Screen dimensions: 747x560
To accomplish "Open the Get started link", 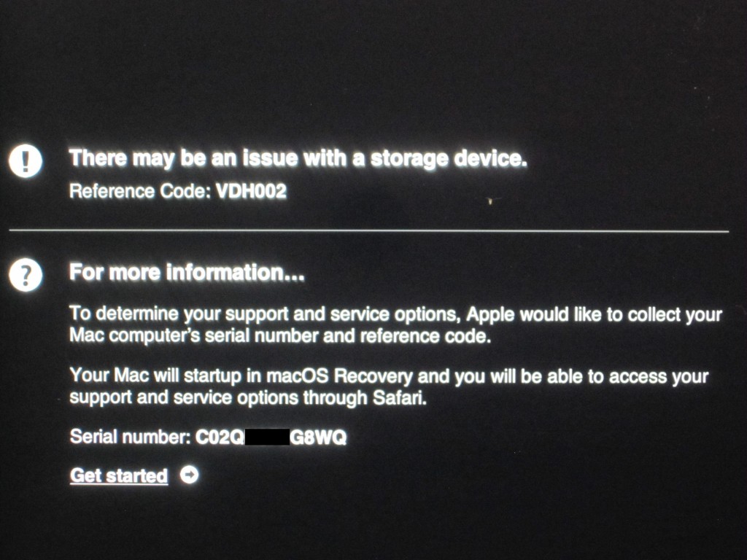I will 119,475.
